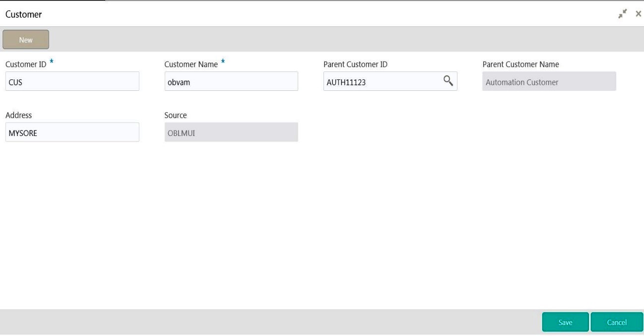
Task: Click the Parent Customer Name field Automation Customer
Action: (549, 82)
